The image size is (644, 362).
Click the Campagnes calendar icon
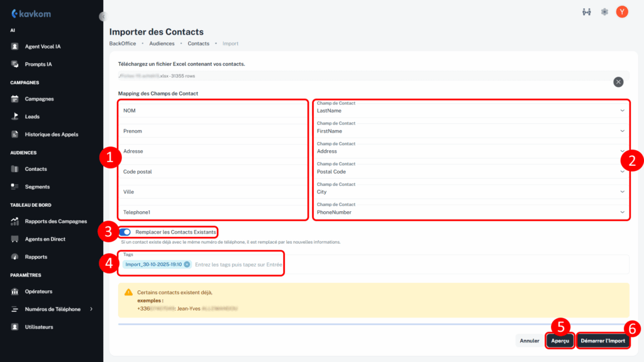pos(15,99)
